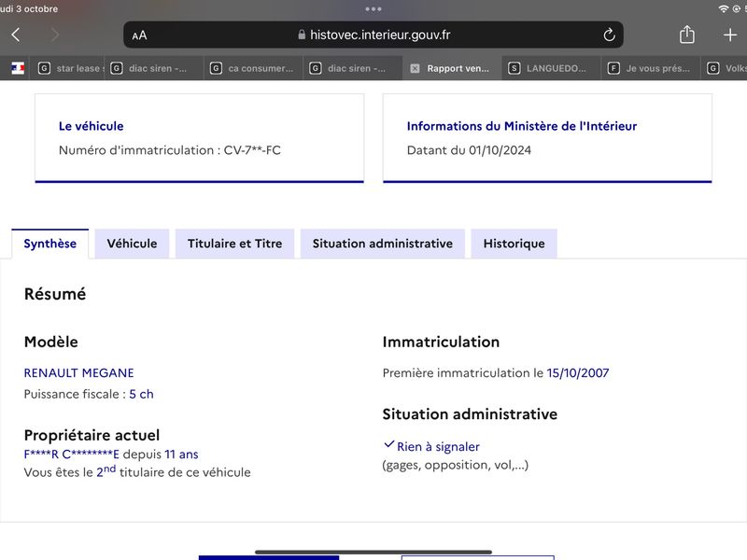This screenshot has width=747, height=560.
Task: Click the Modèle heading
Action: (x=51, y=342)
